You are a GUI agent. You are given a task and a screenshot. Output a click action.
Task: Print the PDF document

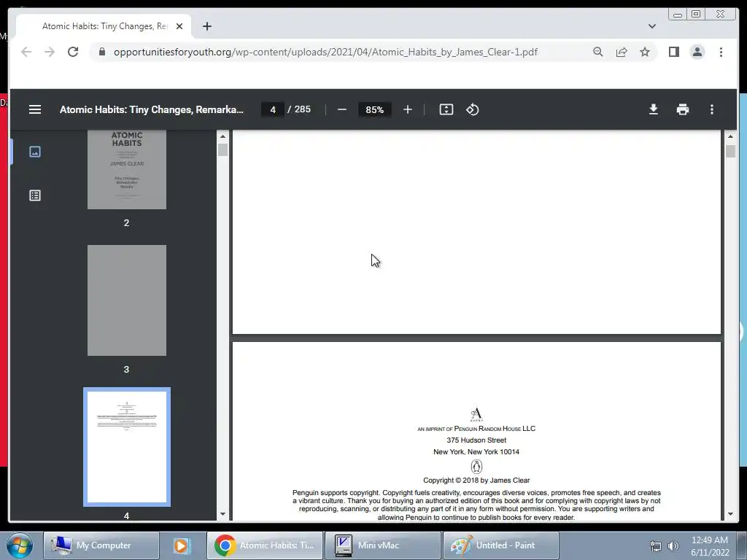(x=682, y=109)
